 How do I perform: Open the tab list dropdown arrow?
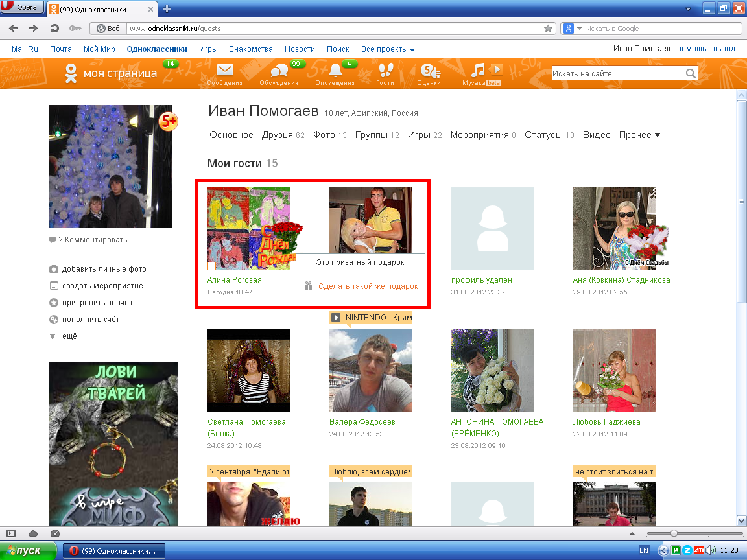(688, 9)
